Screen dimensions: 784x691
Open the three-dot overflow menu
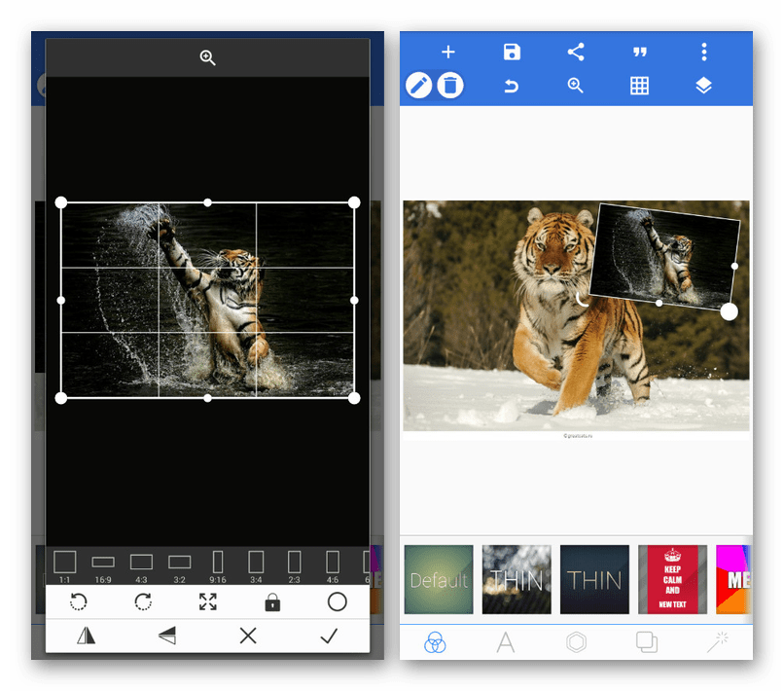pyautogui.click(x=704, y=53)
